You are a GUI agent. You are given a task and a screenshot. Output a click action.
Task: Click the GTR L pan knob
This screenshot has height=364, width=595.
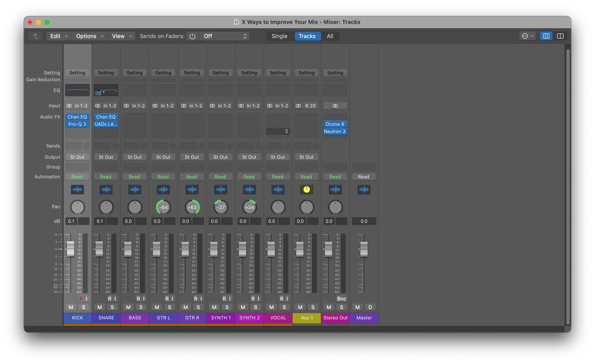click(163, 207)
